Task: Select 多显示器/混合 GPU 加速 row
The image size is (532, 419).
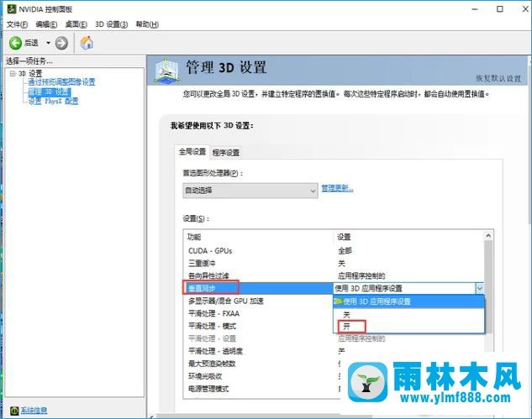Action: (x=258, y=301)
